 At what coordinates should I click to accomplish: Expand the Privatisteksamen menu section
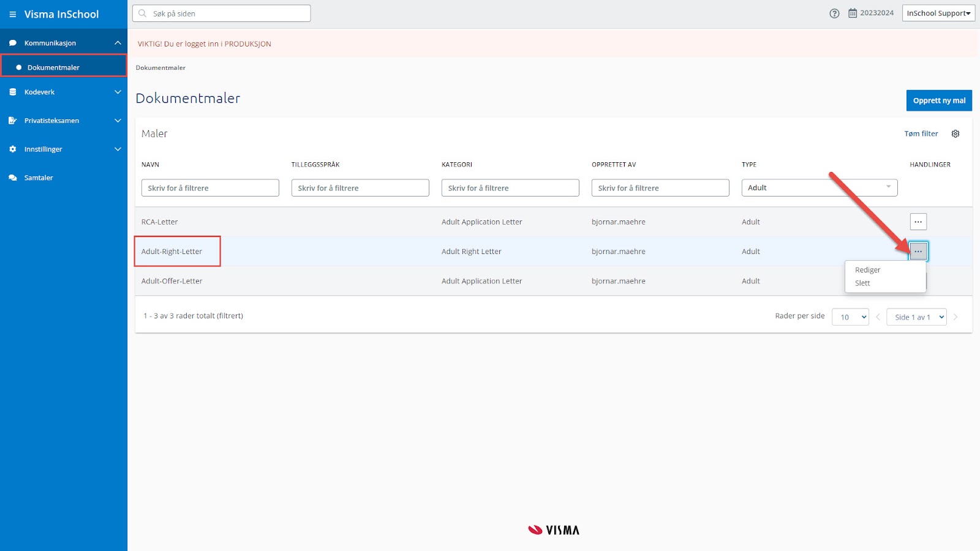[x=118, y=121]
